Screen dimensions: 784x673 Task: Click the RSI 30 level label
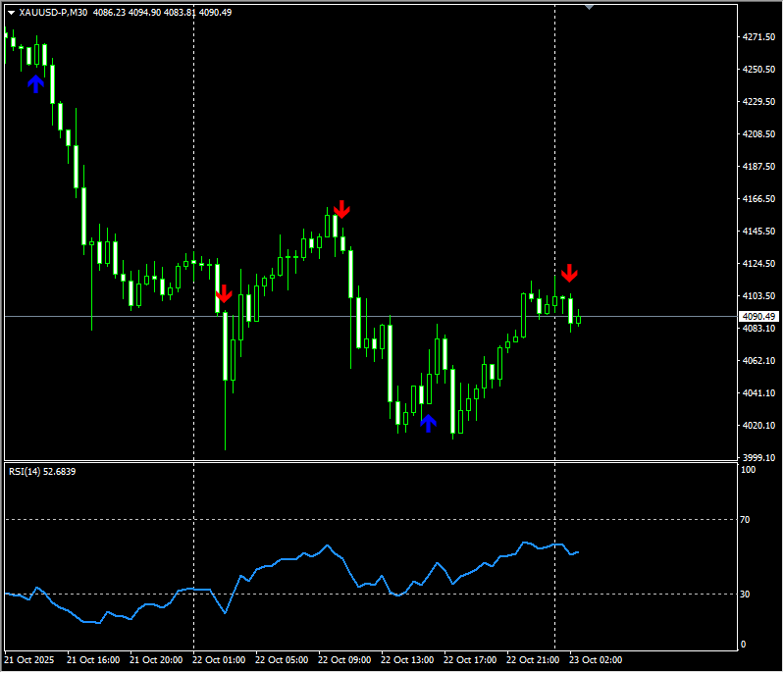point(746,595)
